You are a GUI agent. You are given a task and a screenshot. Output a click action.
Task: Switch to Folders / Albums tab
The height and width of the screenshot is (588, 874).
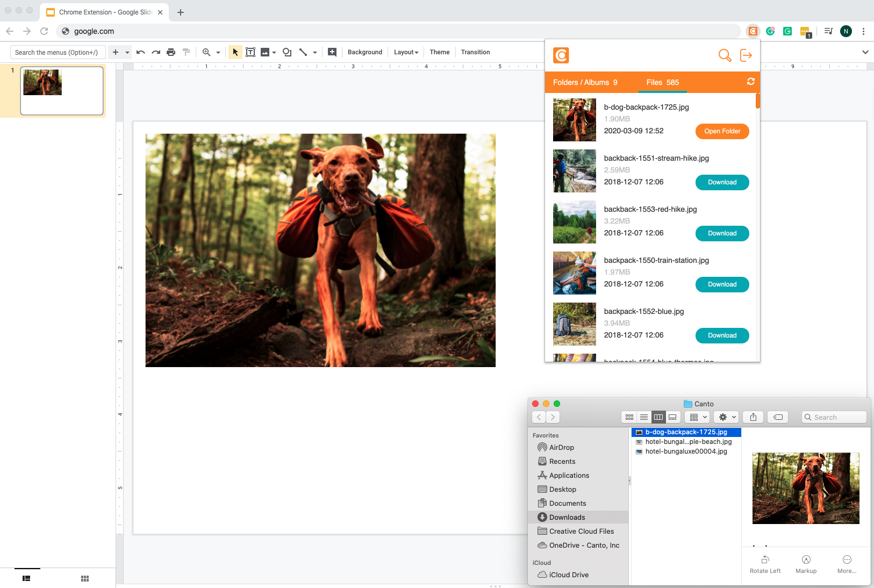click(x=585, y=82)
